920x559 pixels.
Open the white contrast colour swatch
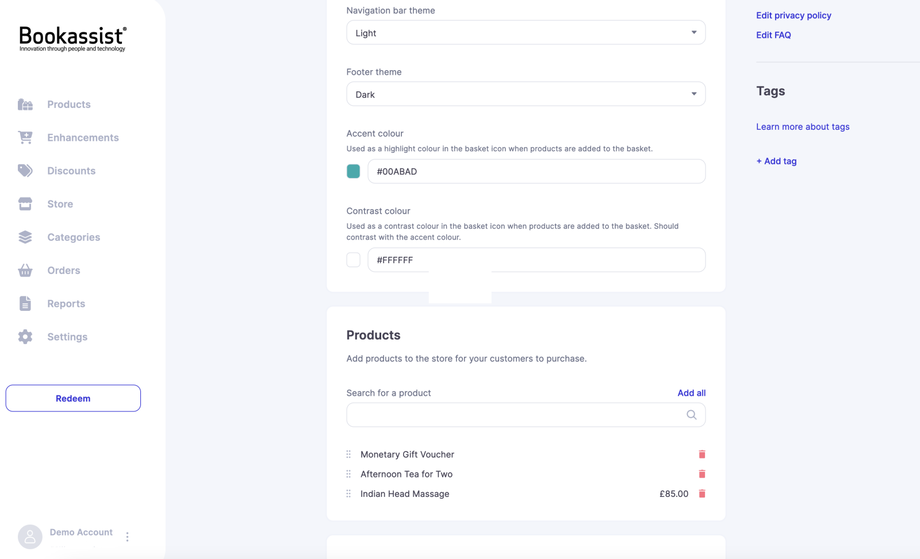click(353, 260)
